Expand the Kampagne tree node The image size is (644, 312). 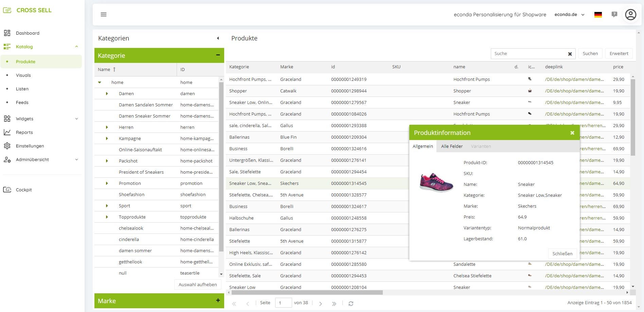point(107,138)
